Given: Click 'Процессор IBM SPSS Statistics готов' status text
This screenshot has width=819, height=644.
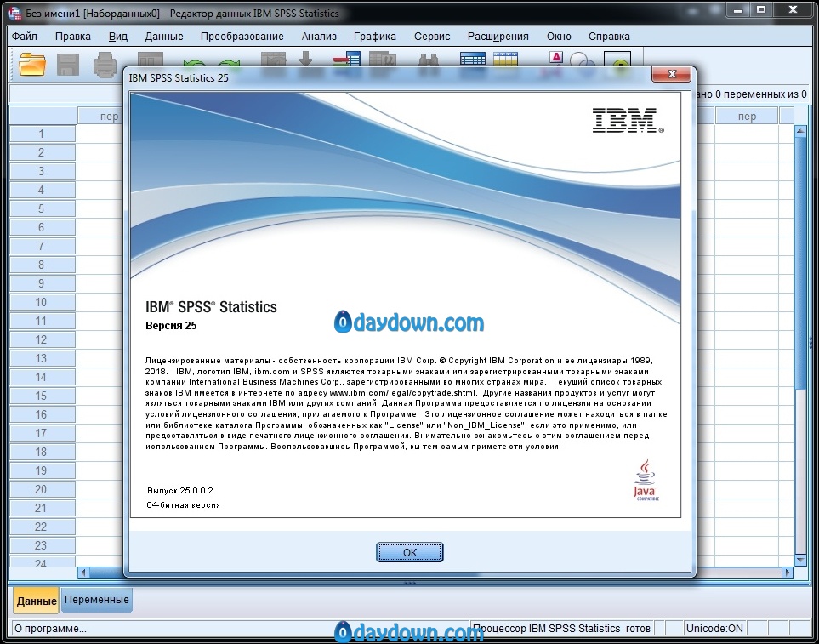Looking at the screenshot, I should (x=561, y=629).
